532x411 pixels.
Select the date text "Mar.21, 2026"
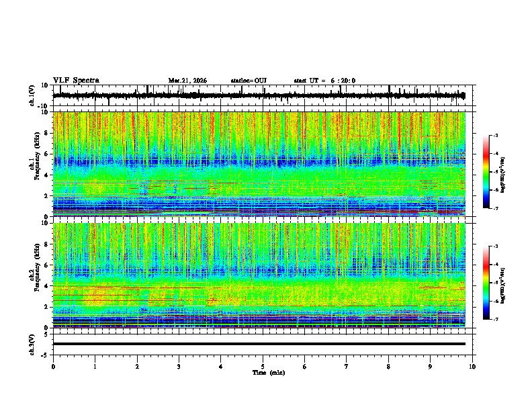[187, 81]
